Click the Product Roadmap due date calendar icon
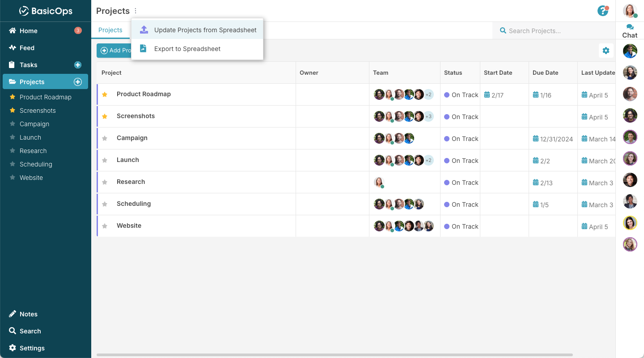The width and height of the screenshot is (644, 358). tap(536, 95)
